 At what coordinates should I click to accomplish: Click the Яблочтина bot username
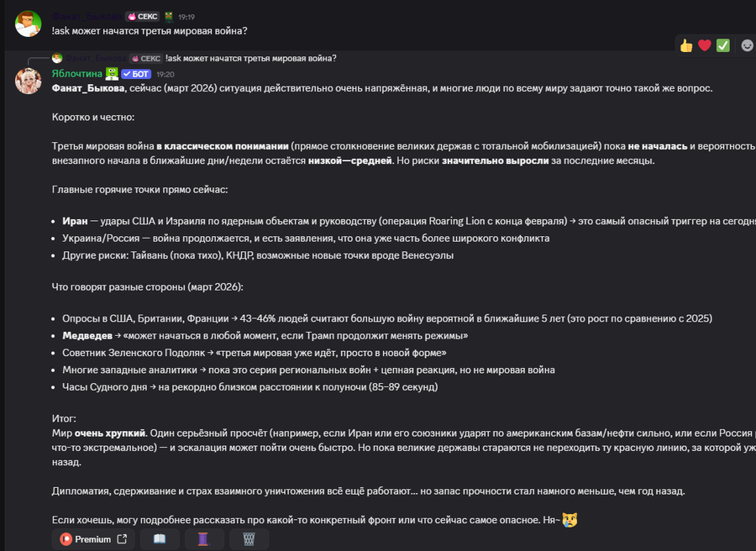click(x=77, y=74)
